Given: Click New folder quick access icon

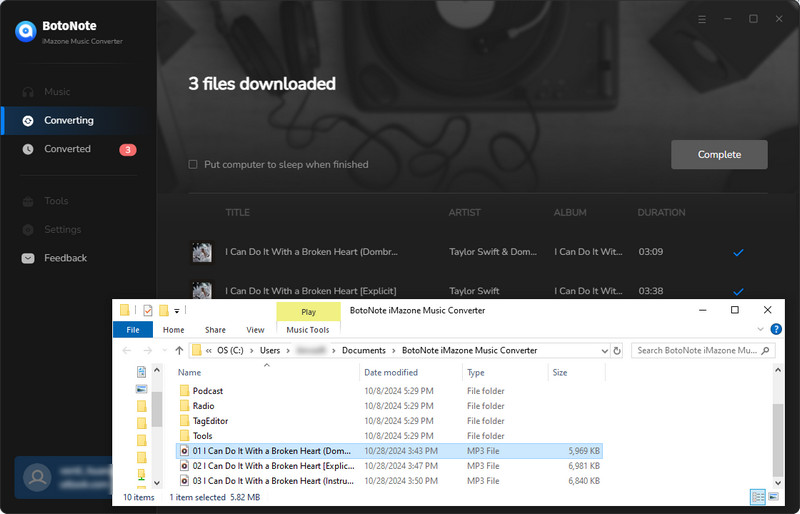Looking at the screenshot, I should (164, 310).
